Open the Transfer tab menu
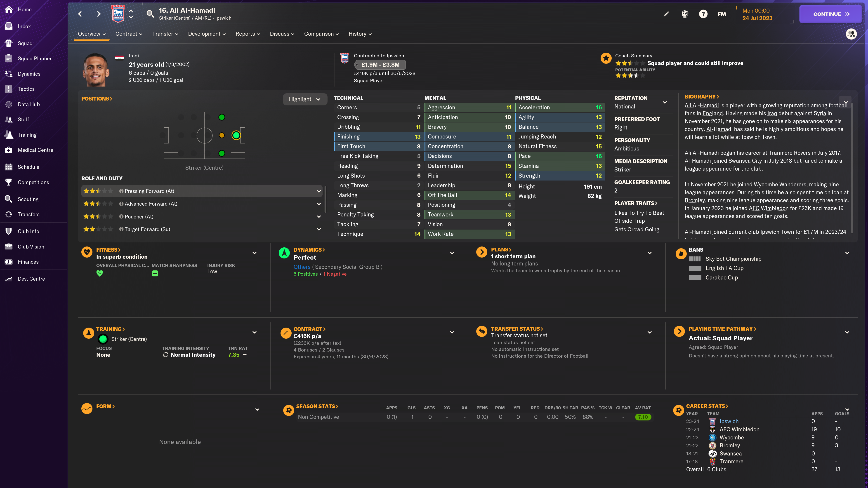This screenshot has height=488, width=868. coord(165,34)
